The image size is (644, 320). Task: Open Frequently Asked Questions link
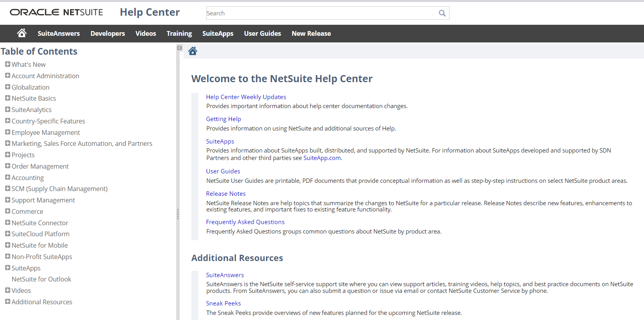coord(245,222)
